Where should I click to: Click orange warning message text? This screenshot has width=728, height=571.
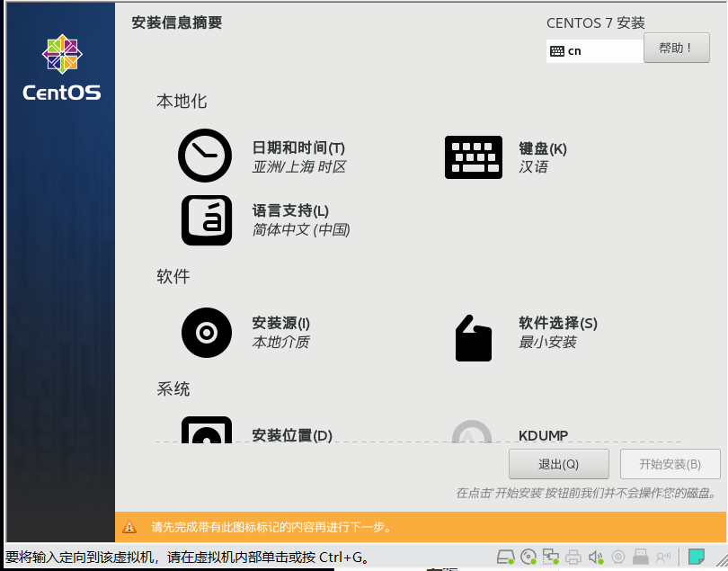coord(272,527)
